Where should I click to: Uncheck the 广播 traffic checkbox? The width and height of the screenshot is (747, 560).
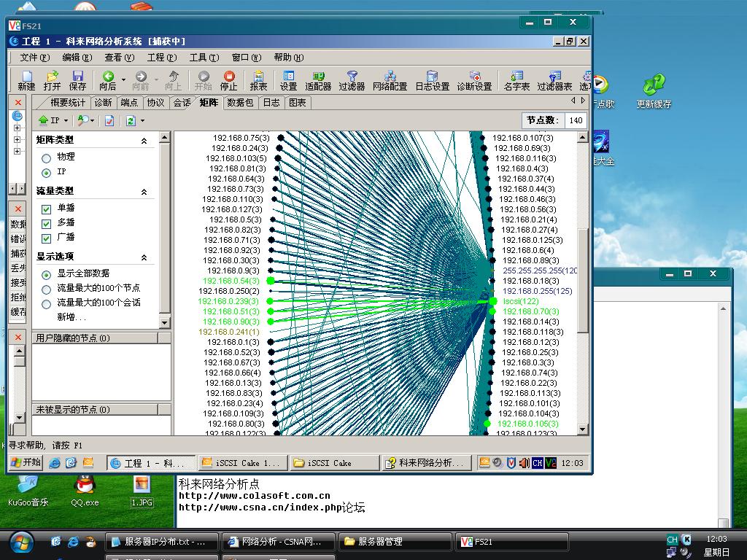(47, 238)
